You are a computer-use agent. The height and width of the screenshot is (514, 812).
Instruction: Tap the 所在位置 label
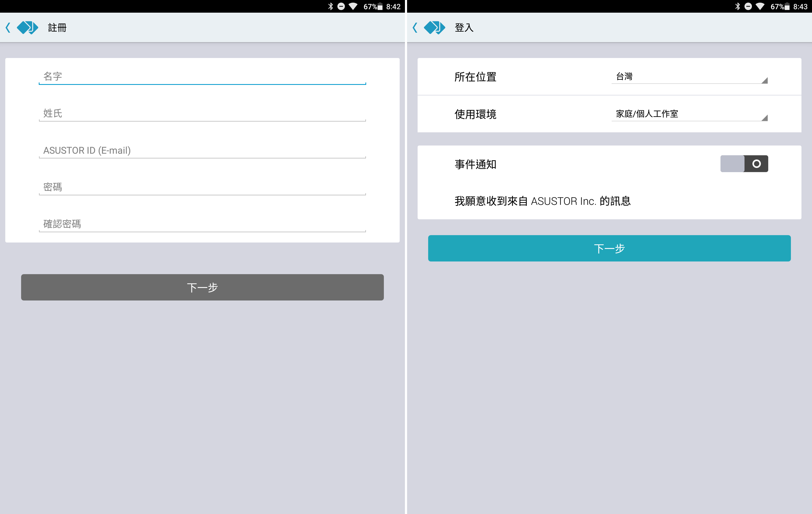coord(475,77)
